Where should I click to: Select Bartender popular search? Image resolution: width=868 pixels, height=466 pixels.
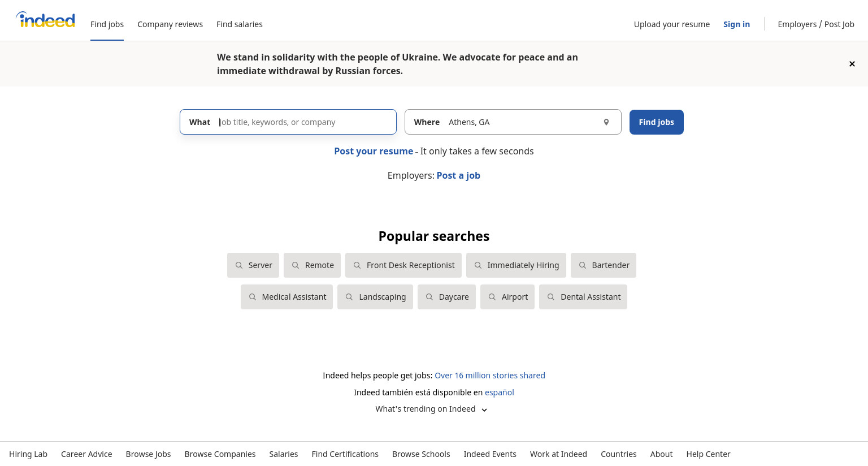[604, 265]
